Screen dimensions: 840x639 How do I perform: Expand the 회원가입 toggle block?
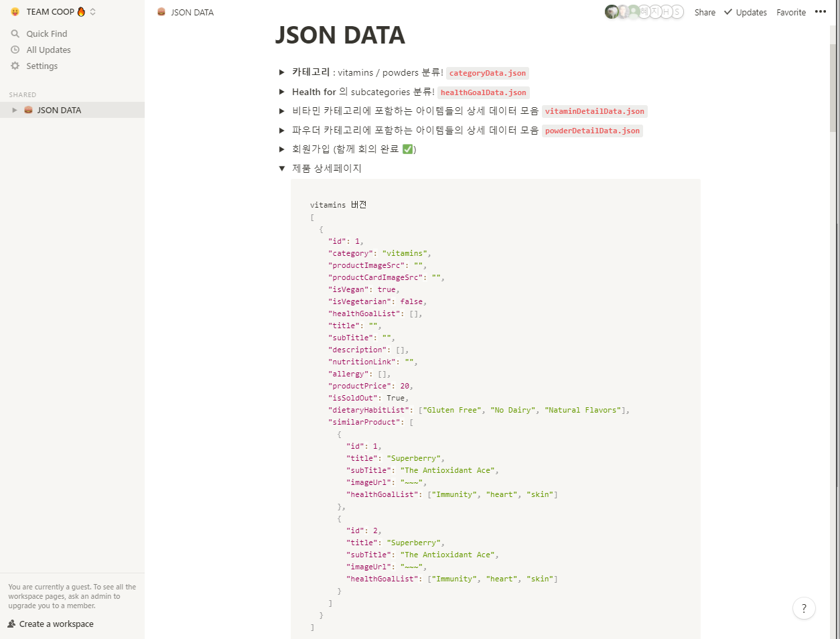(282, 149)
